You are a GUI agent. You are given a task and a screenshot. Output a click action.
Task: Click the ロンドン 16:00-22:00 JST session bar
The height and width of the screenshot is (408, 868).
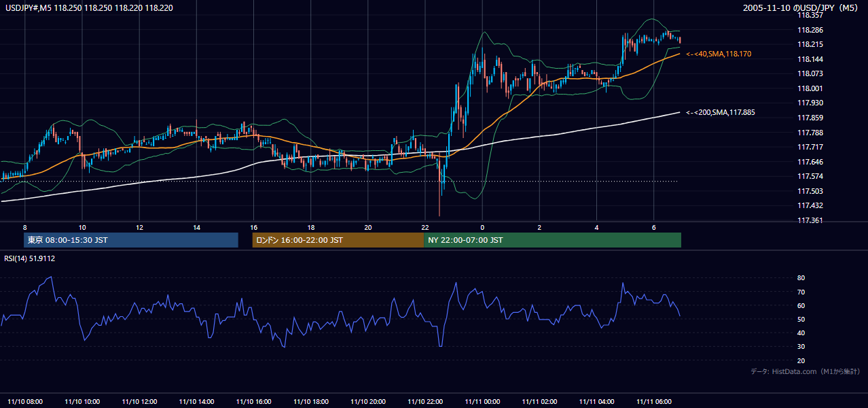(338, 240)
